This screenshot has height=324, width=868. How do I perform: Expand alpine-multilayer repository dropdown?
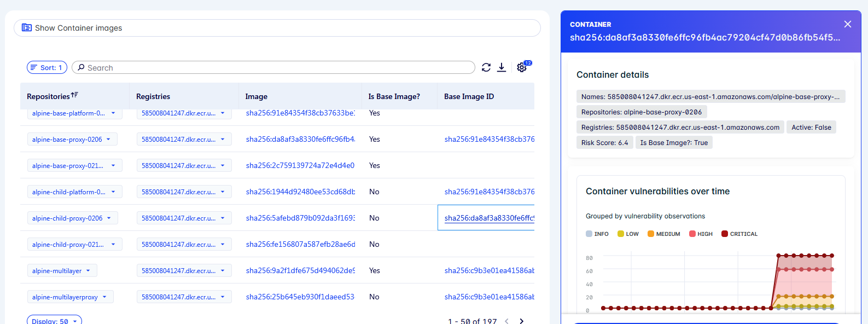tap(89, 271)
